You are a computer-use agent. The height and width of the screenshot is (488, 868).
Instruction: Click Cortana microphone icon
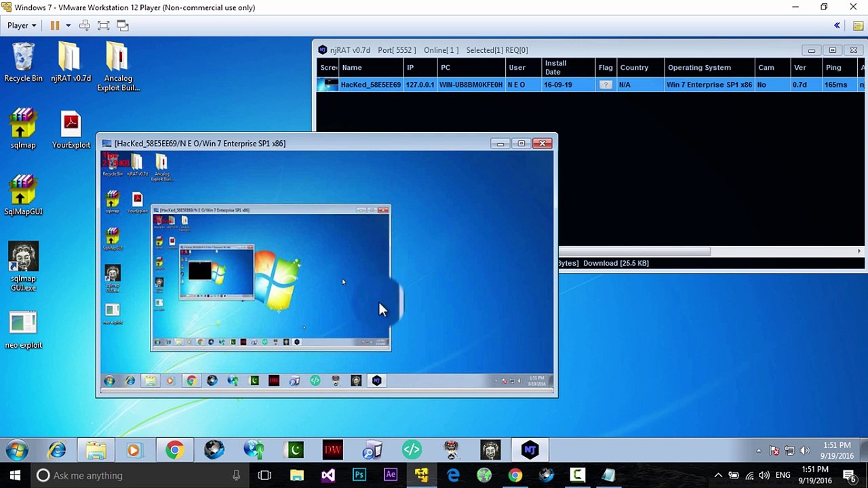[x=236, y=476]
